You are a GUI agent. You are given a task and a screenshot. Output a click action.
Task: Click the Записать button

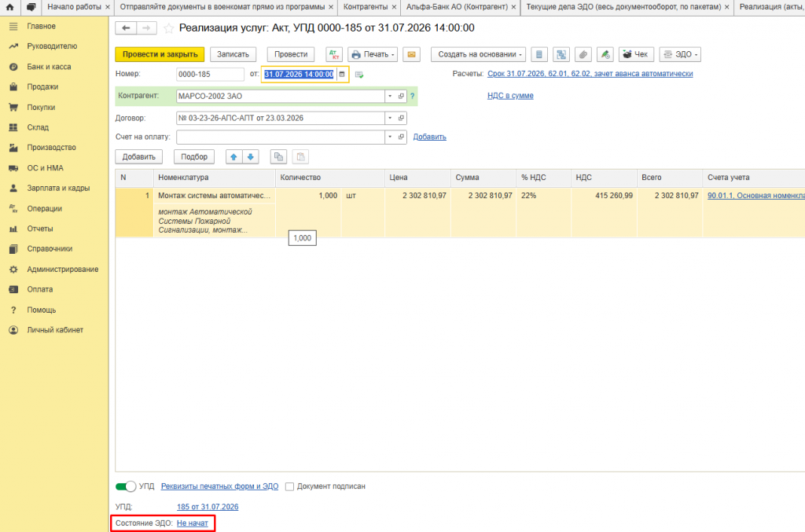pyautogui.click(x=233, y=54)
